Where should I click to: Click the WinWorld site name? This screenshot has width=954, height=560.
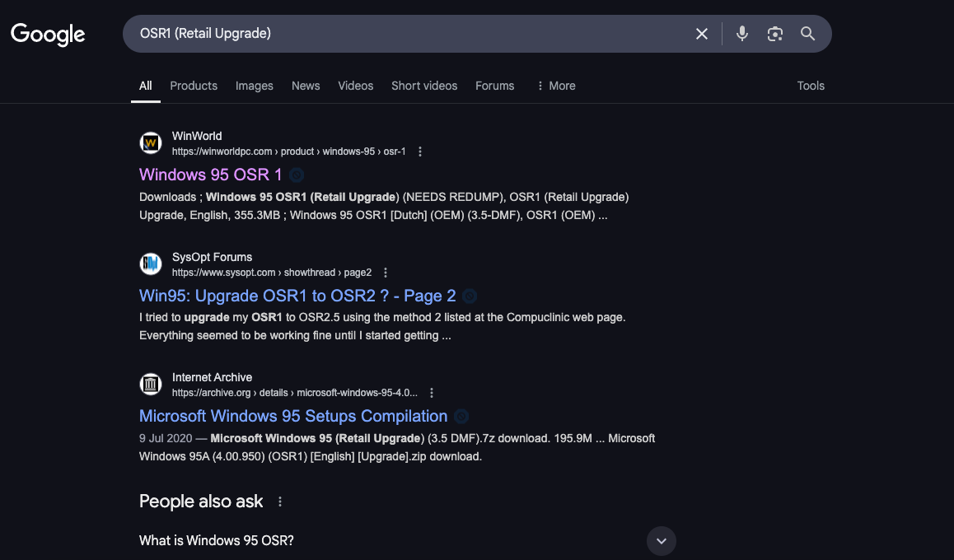pyautogui.click(x=197, y=136)
